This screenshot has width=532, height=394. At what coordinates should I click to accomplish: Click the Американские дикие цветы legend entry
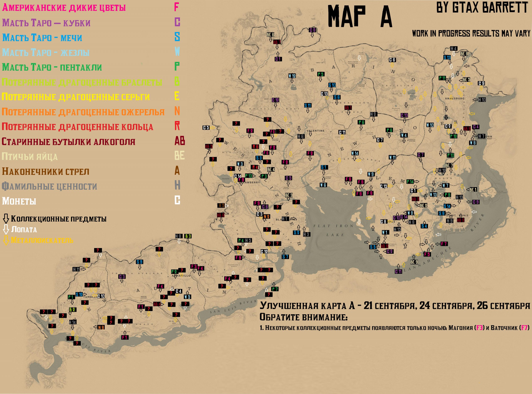[x=64, y=8]
